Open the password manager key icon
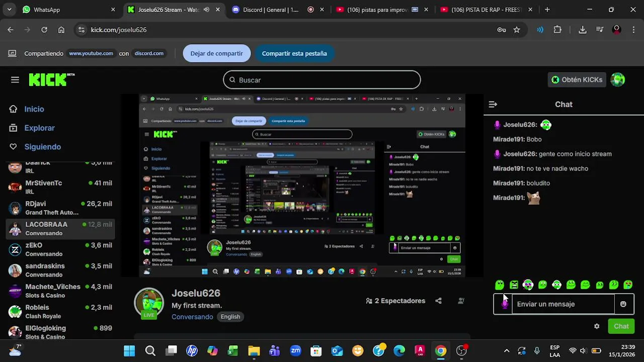 tap(502, 30)
